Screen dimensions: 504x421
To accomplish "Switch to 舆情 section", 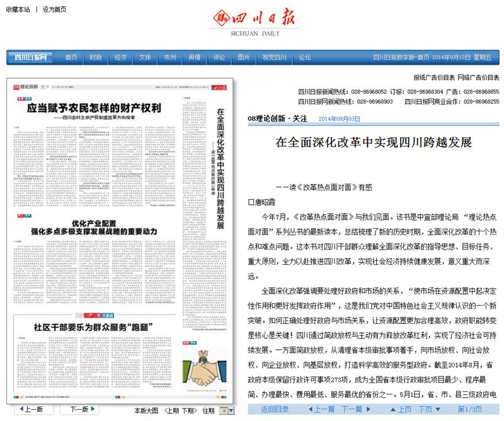I will tap(194, 57).
